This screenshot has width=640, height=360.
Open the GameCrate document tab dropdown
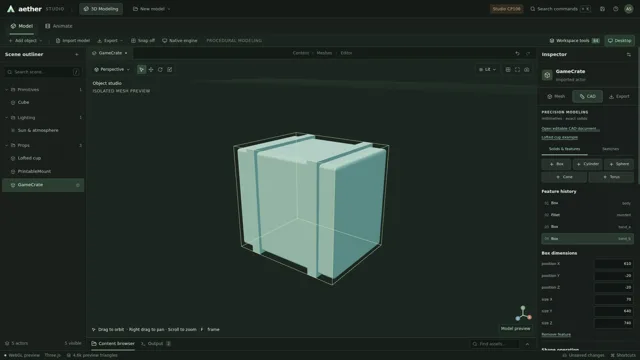click(126, 53)
